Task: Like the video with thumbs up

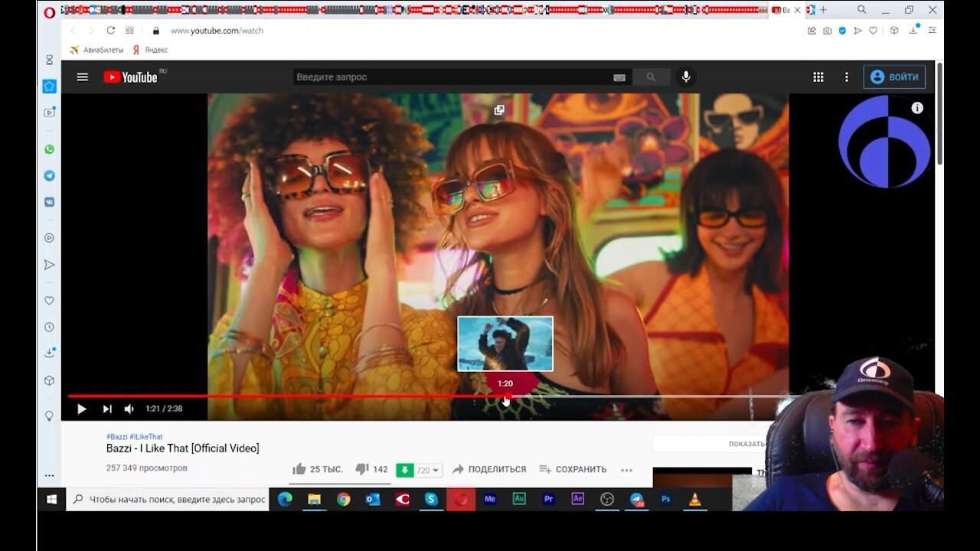Action: coord(299,469)
